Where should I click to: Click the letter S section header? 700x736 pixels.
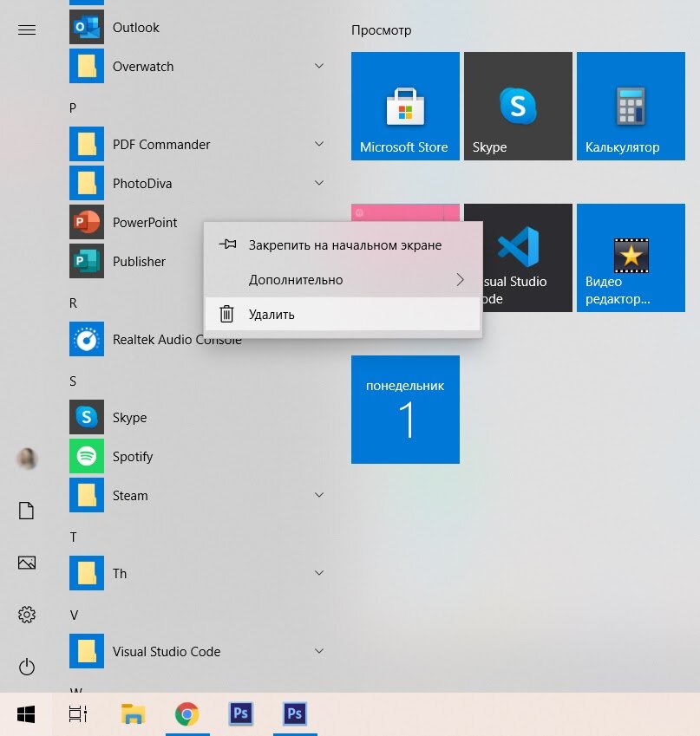73,381
